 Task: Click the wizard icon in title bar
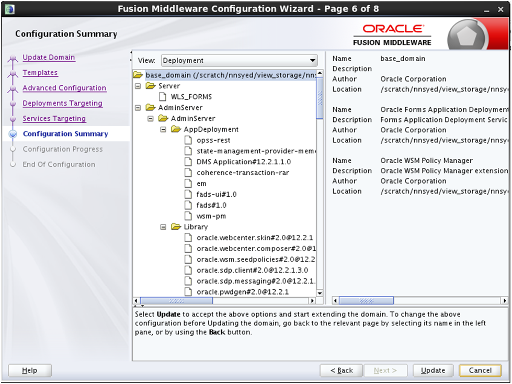[x=9, y=9]
